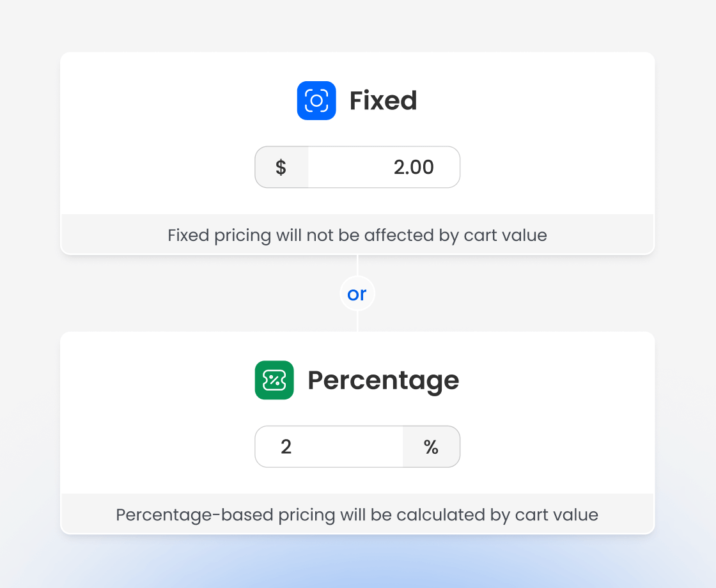Click the unit suffix box on the Percentage card
716x588 pixels.
point(432,447)
